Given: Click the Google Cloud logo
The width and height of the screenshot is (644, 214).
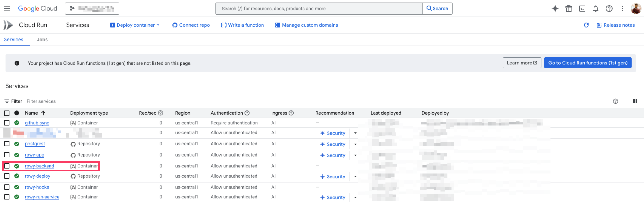Looking at the screenshot, I should tap(38, 9).
